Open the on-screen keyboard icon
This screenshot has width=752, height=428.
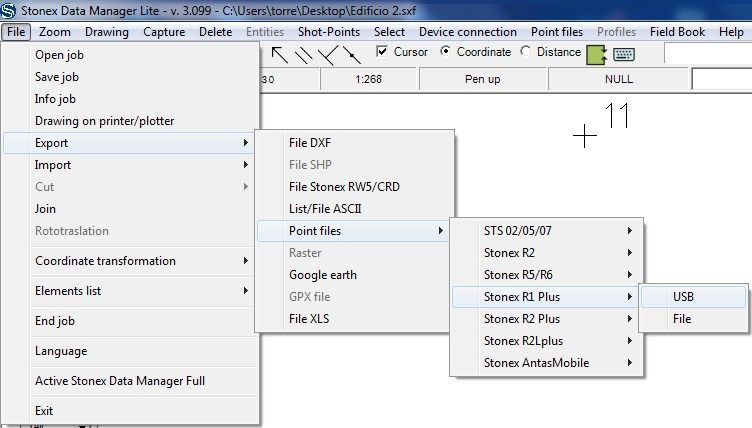point(624,54)
